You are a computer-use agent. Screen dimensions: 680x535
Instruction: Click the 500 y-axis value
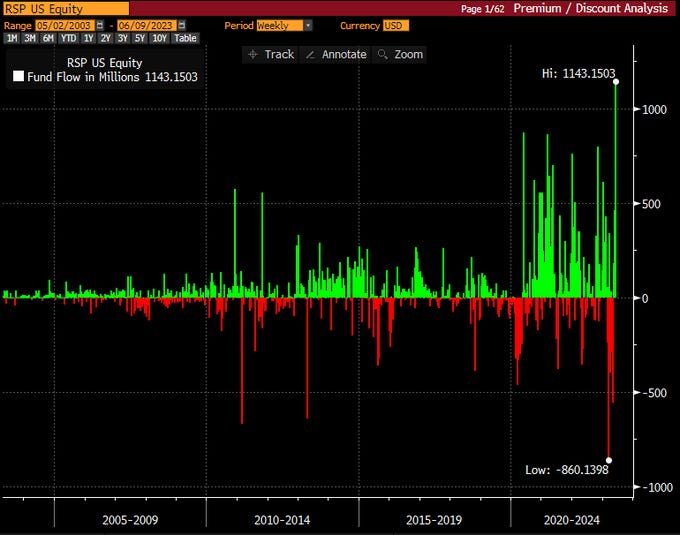click(x=651, y=204)
